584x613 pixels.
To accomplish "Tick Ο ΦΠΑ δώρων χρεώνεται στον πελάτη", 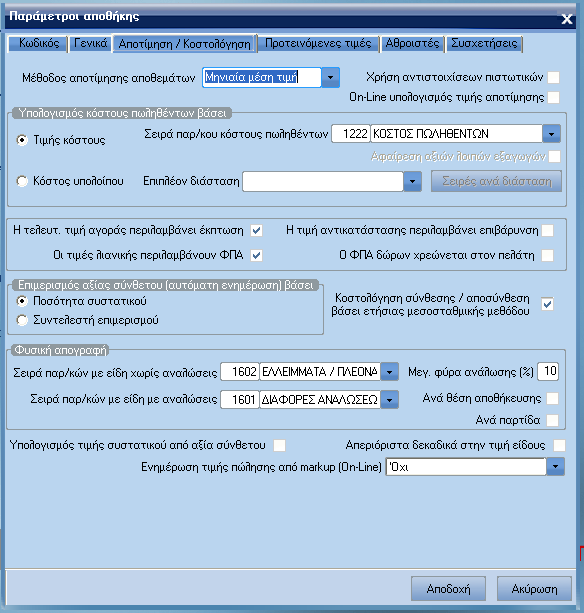I will [x=548, y=256].
